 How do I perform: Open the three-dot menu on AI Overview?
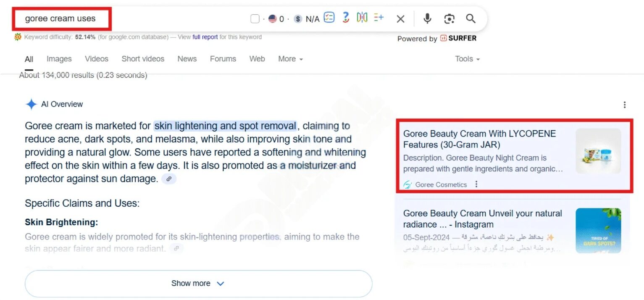(625, 105)
